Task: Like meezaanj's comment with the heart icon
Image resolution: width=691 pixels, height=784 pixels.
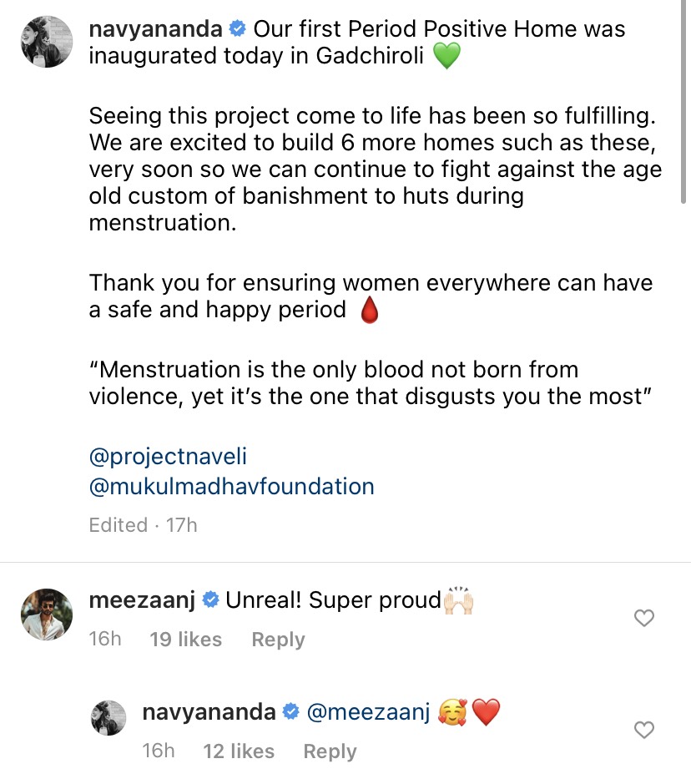Action: (643, 618)
